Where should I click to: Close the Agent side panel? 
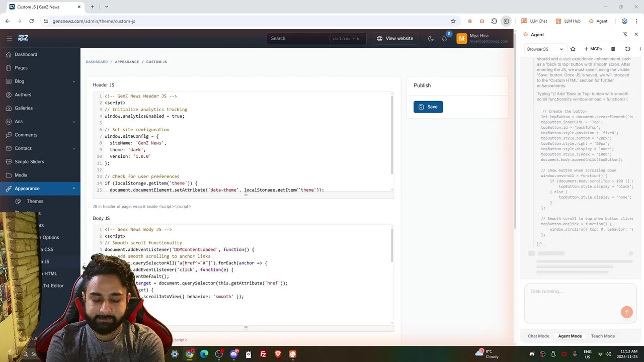point(636,35)
